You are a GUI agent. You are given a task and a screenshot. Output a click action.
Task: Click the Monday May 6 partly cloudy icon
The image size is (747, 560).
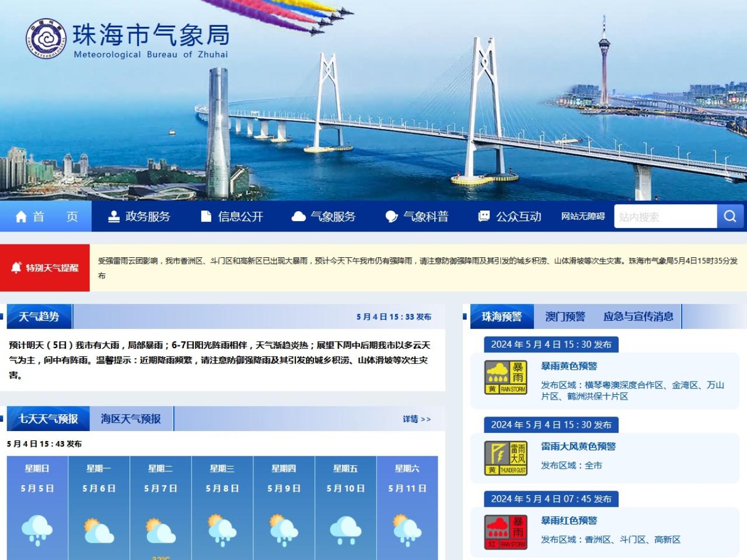point(99,530)
